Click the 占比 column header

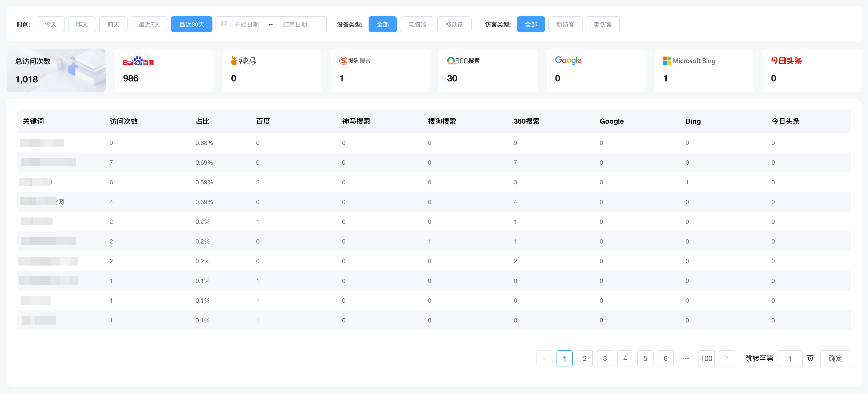pyautogui.click(x=203, y=121)
